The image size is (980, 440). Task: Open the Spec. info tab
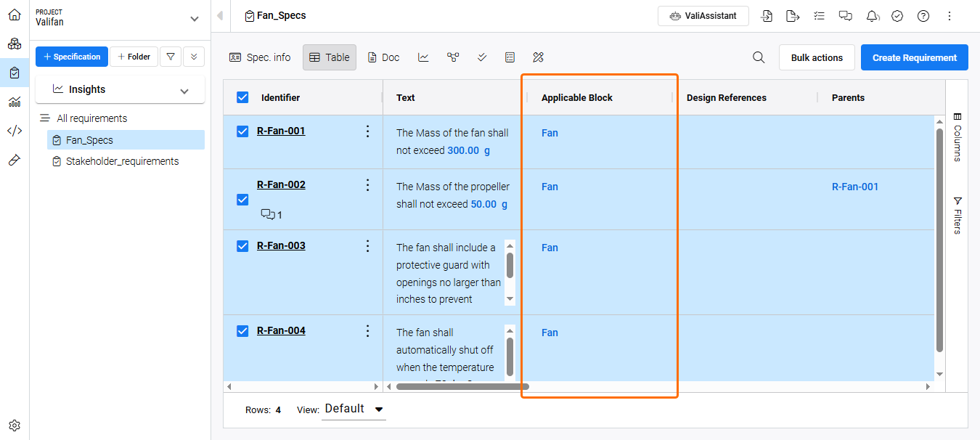pyautogui.click(x=260, y=57)
